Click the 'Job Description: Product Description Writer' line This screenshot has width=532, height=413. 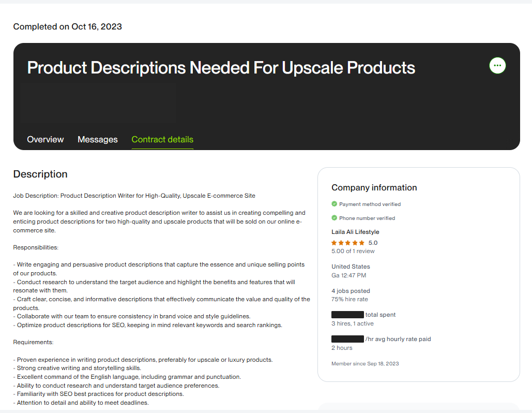click(x=134, y=196)
